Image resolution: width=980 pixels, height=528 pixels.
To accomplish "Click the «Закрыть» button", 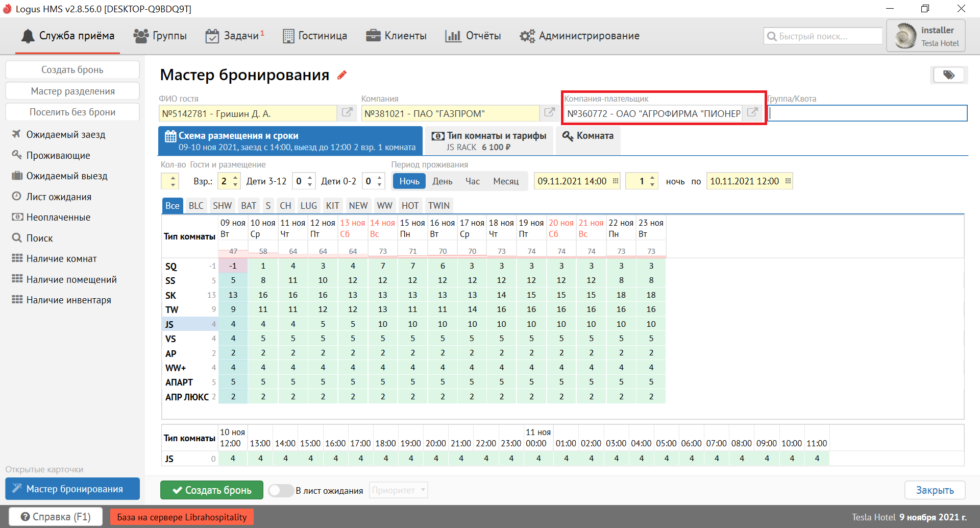I will (935, 490).
